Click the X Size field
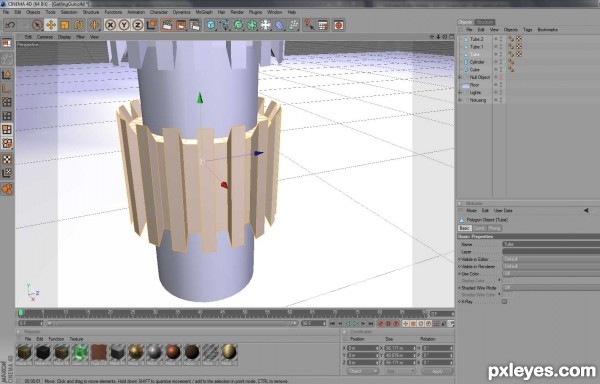The width and height of the screenshot is (600, 384). 400,348
